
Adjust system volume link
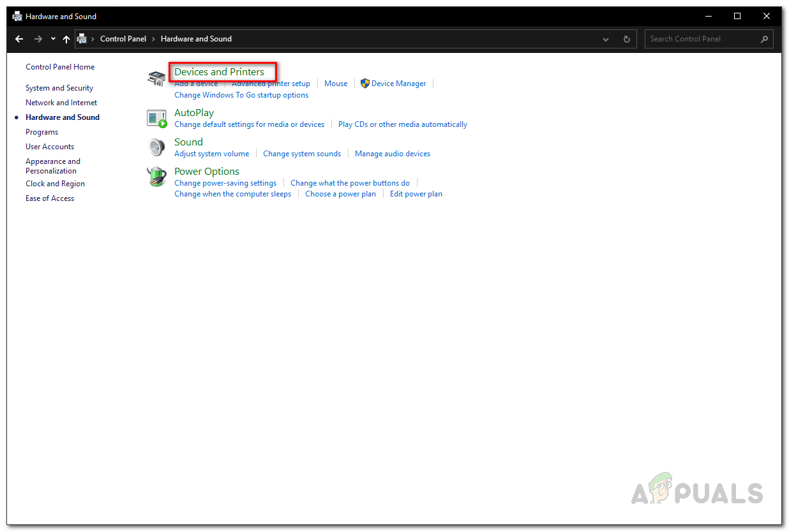(x=211, y=154)
